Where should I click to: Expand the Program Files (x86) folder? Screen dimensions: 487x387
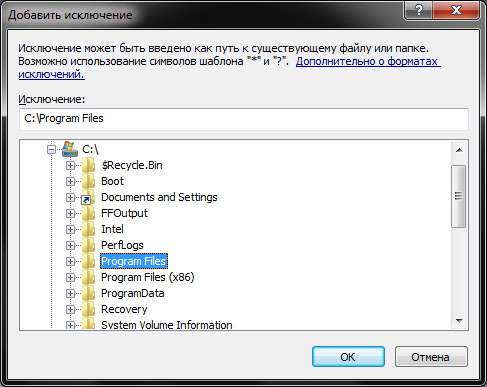(x=70, y=277)
